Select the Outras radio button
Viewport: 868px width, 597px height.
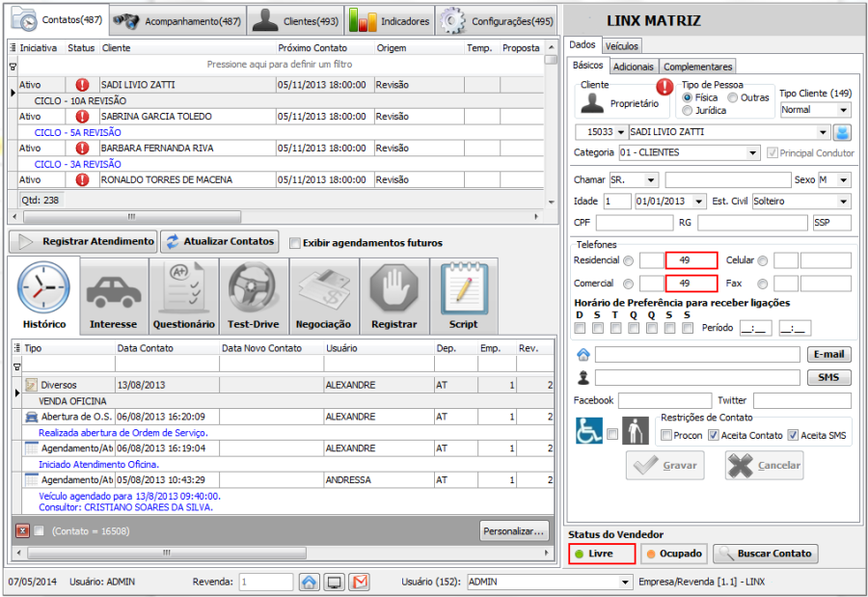pyautogui.click(x=732, y=97)
